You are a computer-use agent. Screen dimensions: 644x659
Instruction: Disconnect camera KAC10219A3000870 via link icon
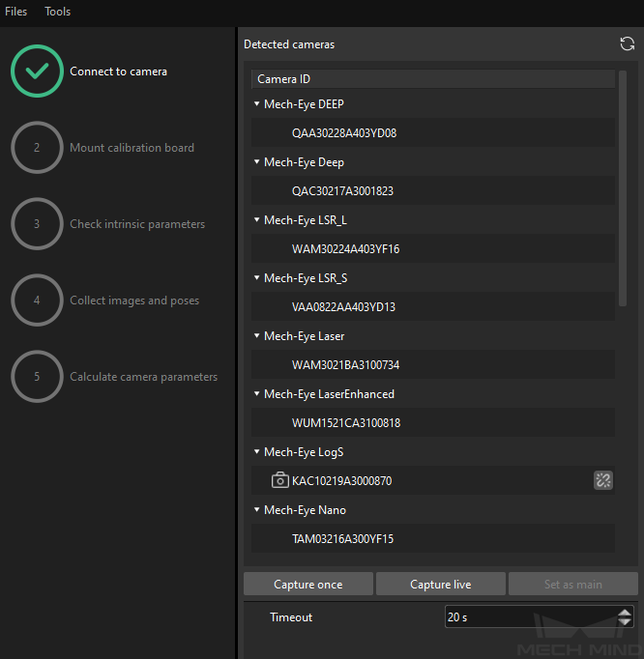tap(603, 480)
